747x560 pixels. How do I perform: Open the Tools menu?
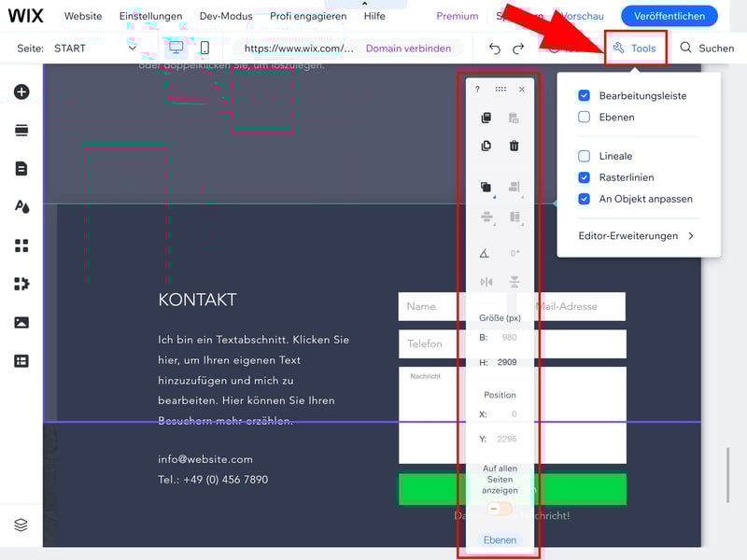point(635,49)
